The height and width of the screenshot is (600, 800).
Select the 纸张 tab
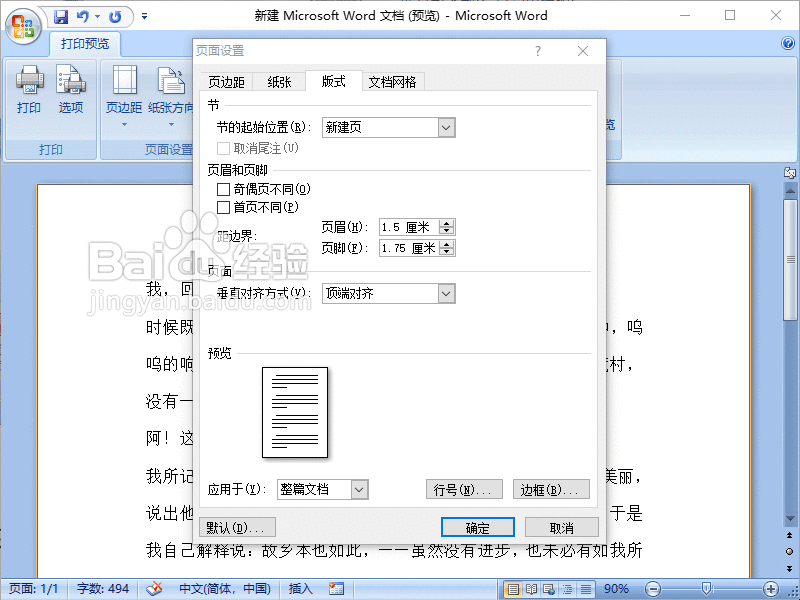point(278,81)
